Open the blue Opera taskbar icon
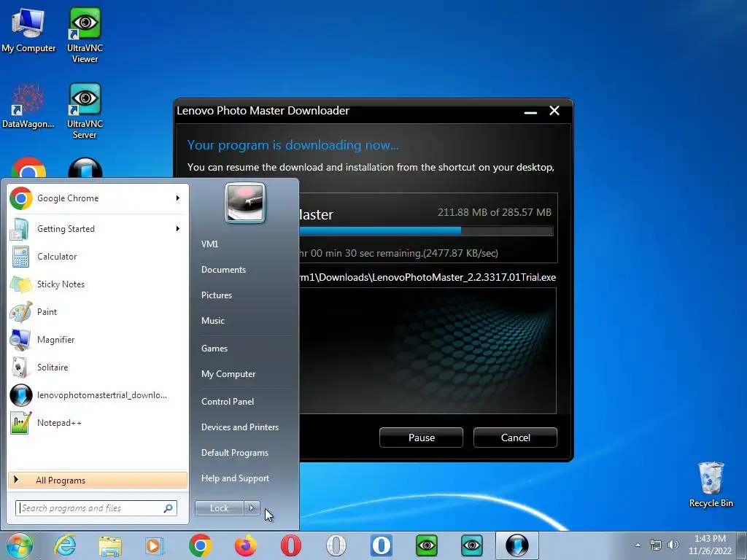747x560 pixels. coord(381,545)
